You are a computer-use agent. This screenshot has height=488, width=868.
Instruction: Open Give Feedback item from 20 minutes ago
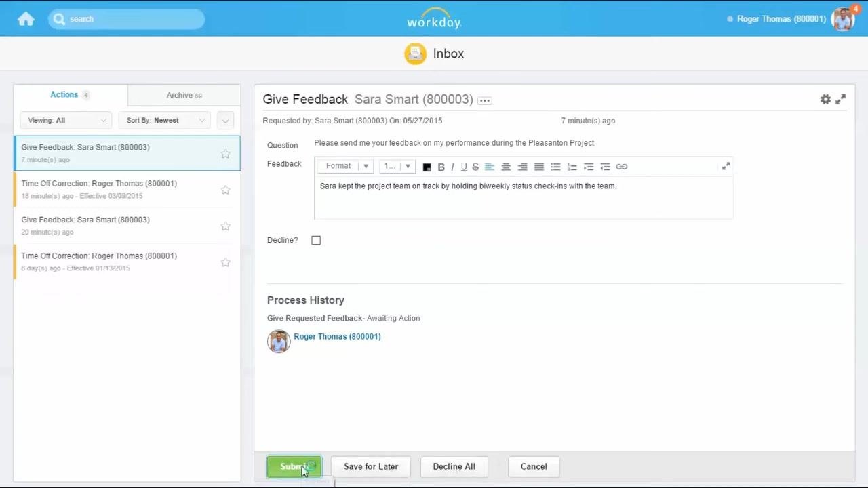pos(127,226)
